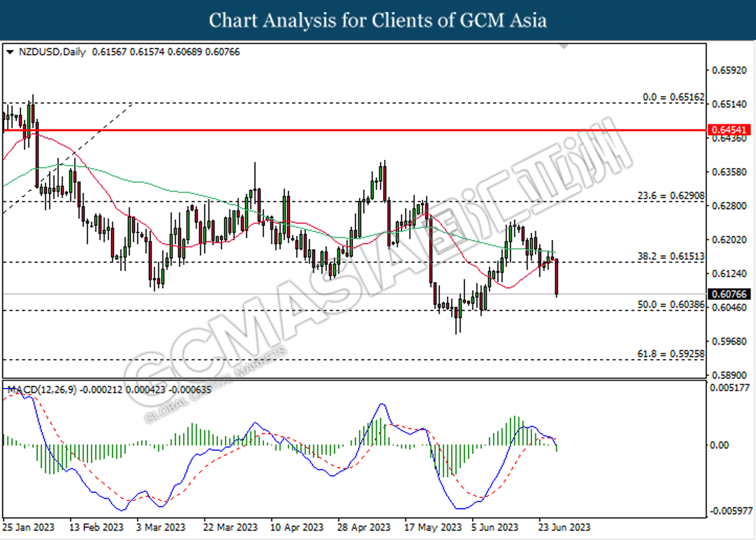The height and width of the screenshot is (540, 756).
Task: Select the Fibonacci label 23.6 = 0.62908
Action: (x=671, y=196)
